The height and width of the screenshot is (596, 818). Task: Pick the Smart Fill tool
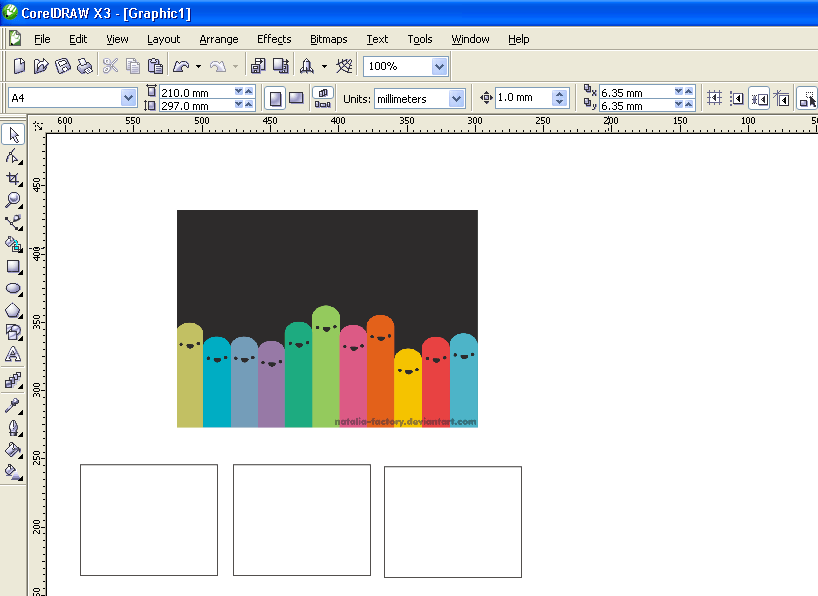tap(14, 244)
